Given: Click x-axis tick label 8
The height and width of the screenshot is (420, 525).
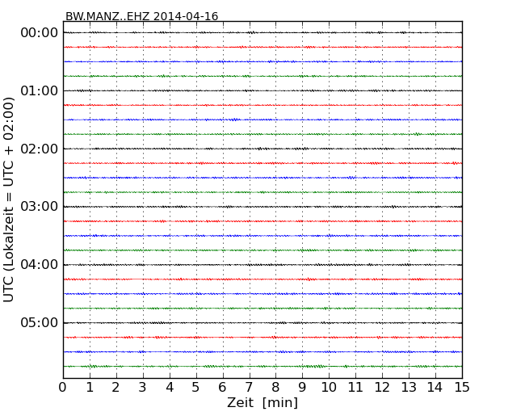Looking at the screenshot, I should pyautogui.click(x=275, y=387).
